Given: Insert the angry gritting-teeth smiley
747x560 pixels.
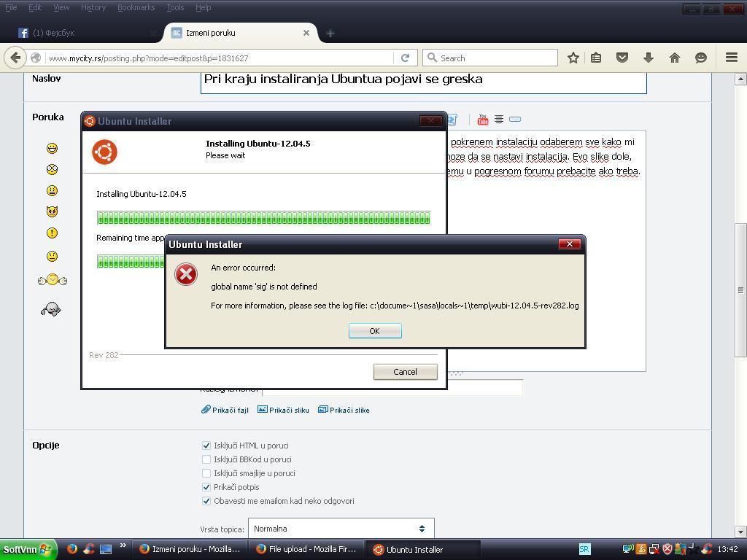Looking at the screenshot, I should pos(52,190).
